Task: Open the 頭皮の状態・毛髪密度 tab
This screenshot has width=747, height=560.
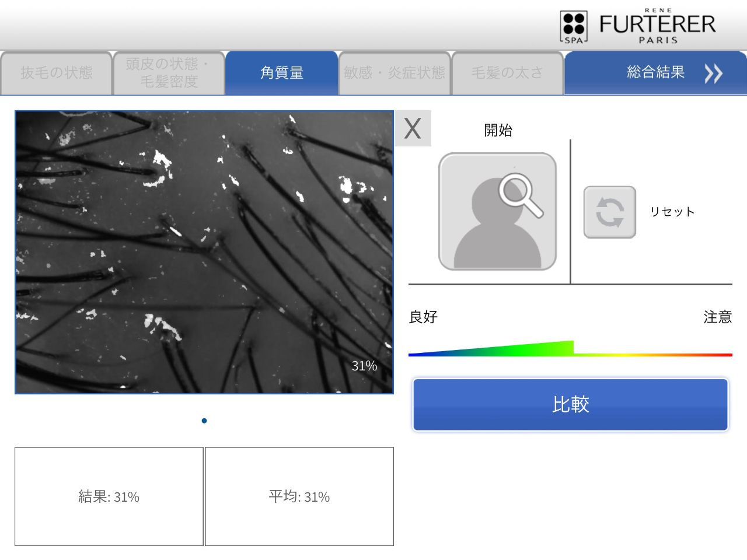Action: click(169, 73)
